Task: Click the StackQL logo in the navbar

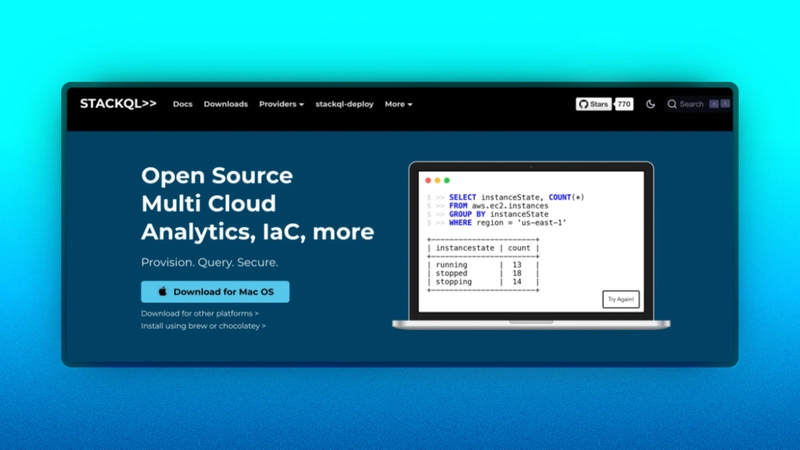Action: pos(118,104)
